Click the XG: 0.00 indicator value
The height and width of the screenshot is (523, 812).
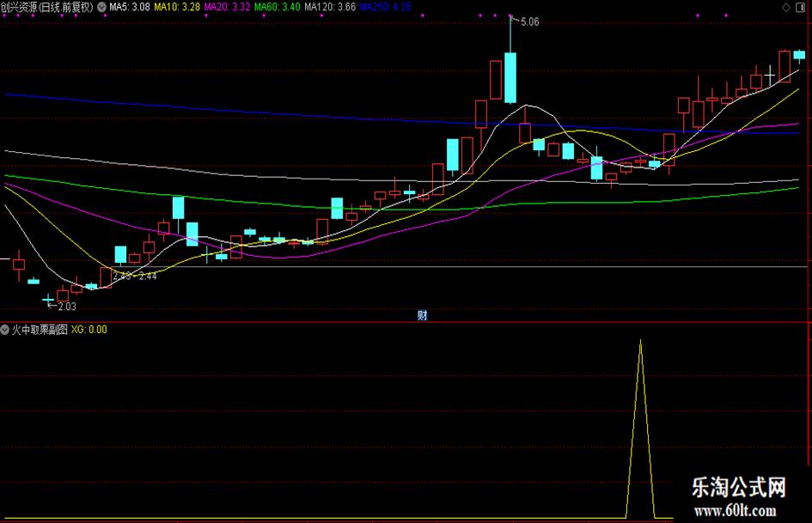tap(89, 330)
